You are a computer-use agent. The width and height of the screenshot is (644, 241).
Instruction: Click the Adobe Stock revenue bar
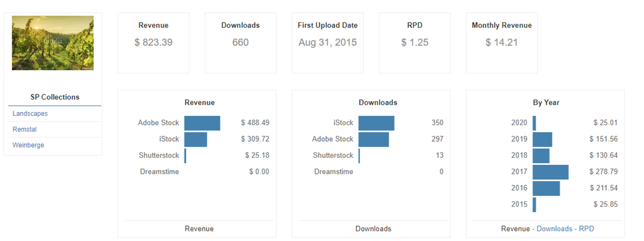pyautogui.click(x=202, y=123)
